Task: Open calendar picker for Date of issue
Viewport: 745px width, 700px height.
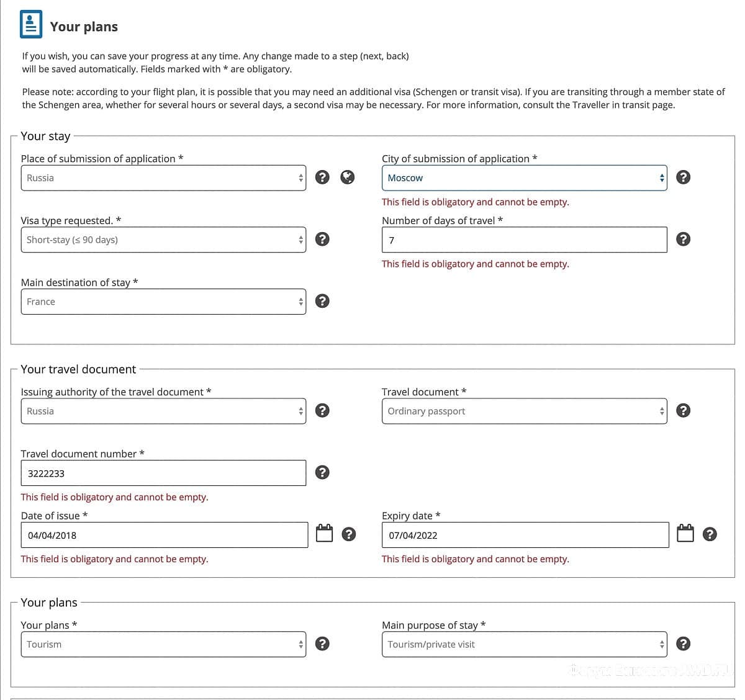Action: 325,534
